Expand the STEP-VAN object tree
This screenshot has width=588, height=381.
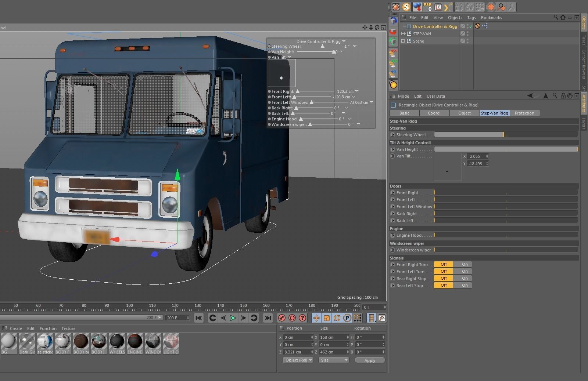[x=403, y=34]
